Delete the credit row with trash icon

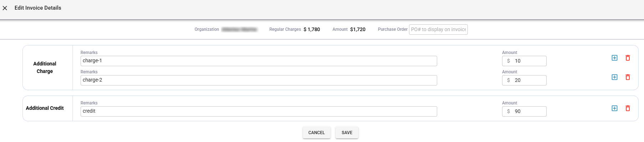coord(628,108)
